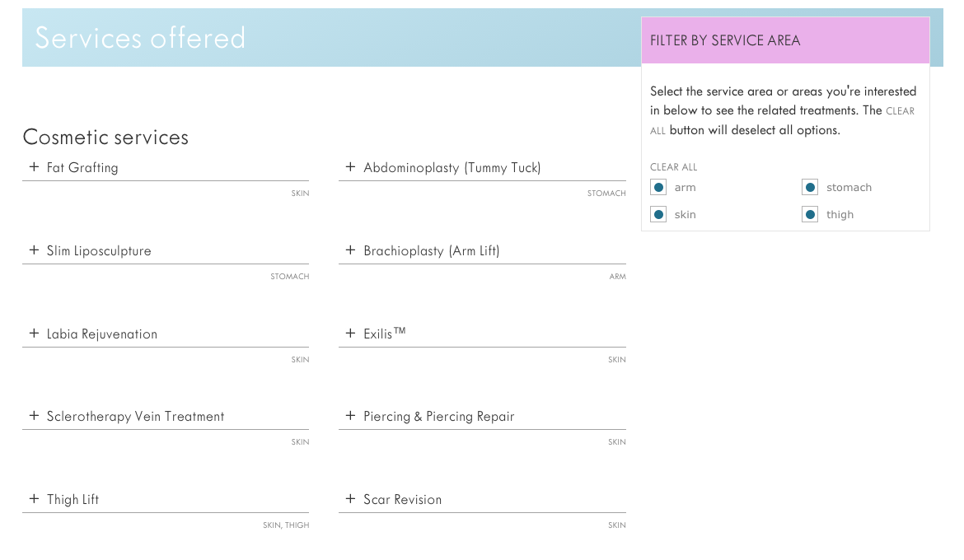Expand Labia Rejuvenation plus icon
This screenshot has height=560, width=964.
click(34, 334)
